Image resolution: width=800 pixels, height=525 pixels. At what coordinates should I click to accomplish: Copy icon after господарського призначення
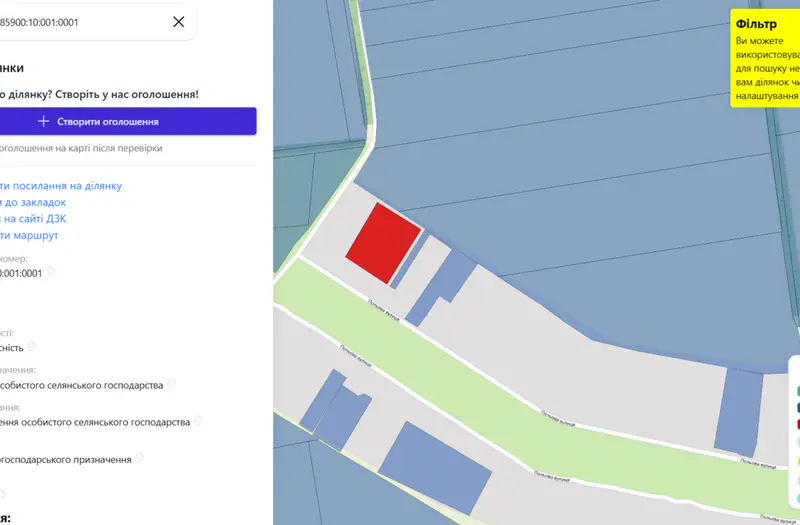pos(139,458)
